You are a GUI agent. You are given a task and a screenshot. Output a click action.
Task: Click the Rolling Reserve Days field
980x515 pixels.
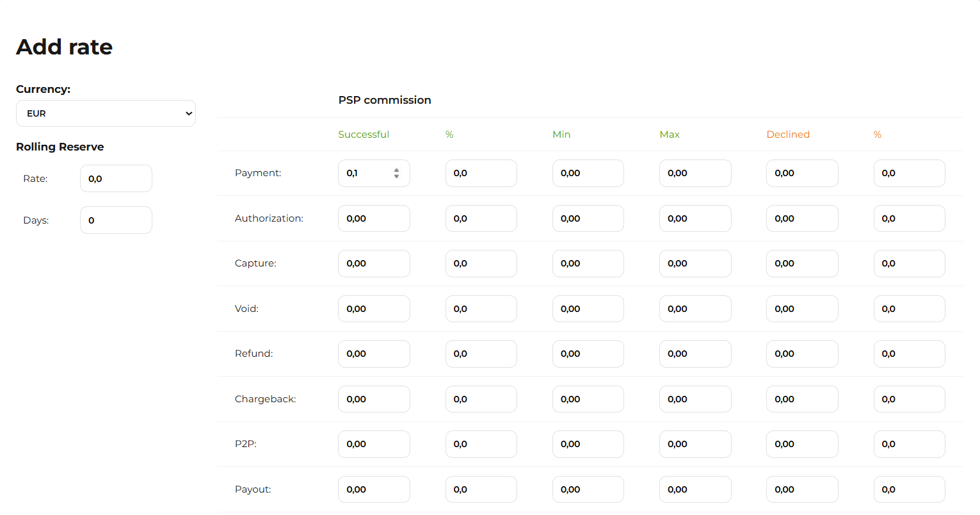[116, 220]
